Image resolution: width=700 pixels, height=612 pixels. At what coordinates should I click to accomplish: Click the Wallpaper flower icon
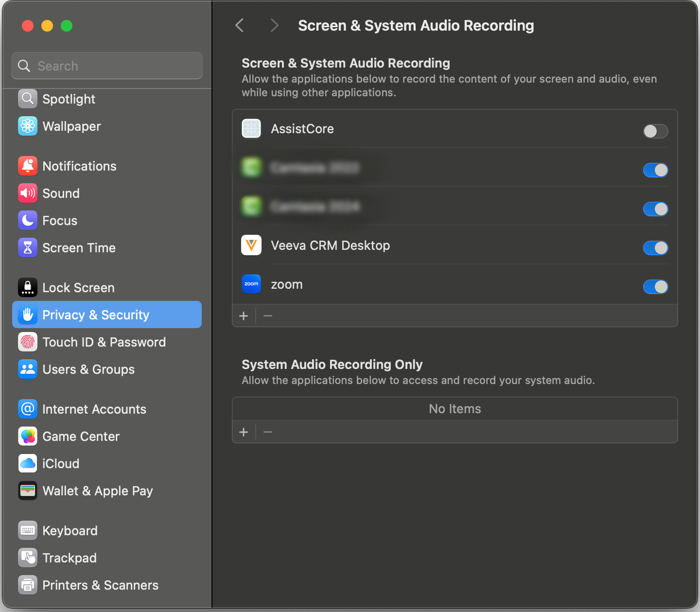point(28,126)
